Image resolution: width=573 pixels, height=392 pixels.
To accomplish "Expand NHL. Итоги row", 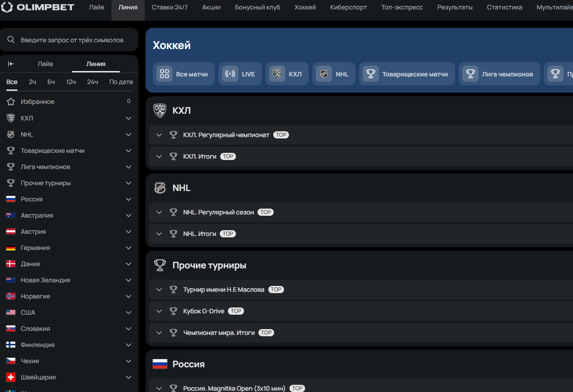I will (x=159, y=234).
